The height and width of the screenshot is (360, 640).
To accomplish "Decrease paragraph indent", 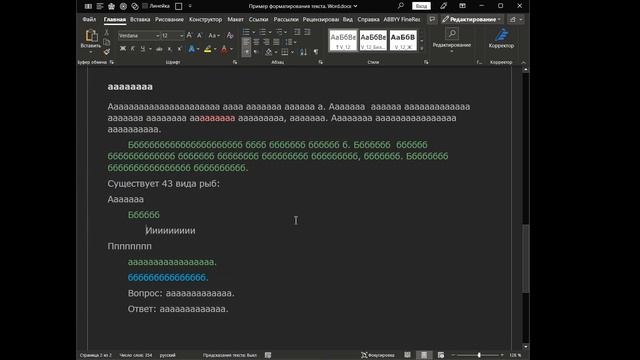I will click(x=297, y=32).
